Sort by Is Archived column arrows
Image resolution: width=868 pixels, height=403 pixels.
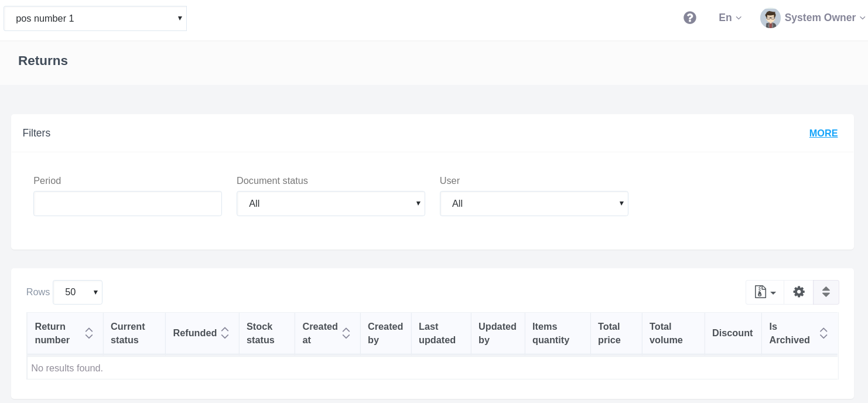coord(823,333)
